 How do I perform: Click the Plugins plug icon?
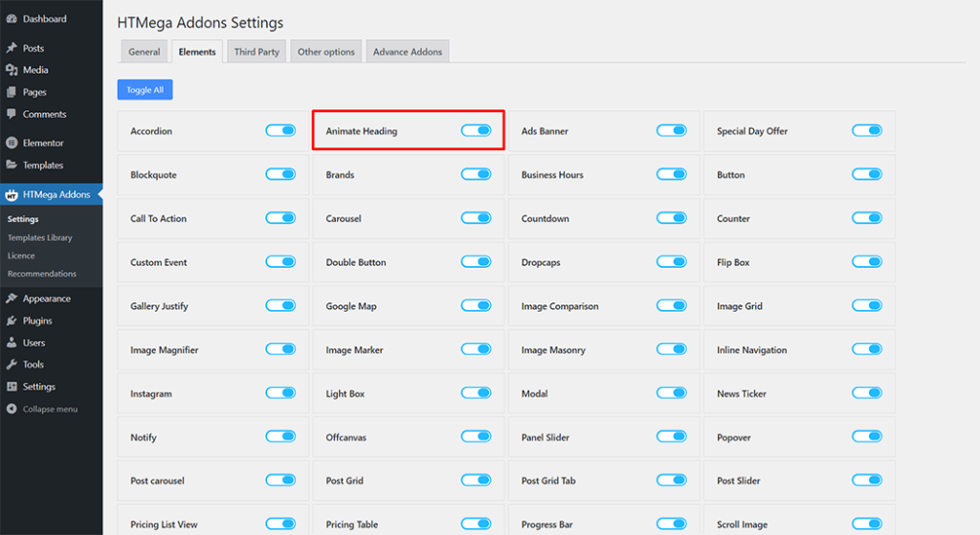[11, 321]
